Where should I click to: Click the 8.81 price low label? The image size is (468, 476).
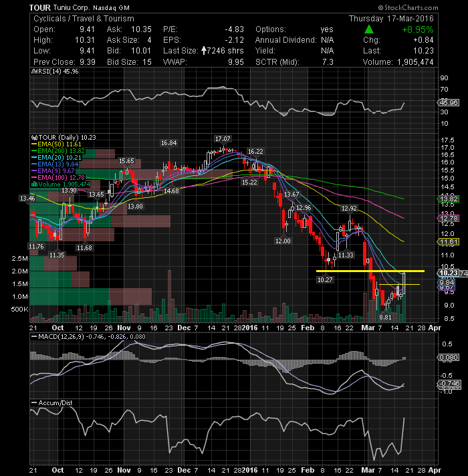(385, 318)
